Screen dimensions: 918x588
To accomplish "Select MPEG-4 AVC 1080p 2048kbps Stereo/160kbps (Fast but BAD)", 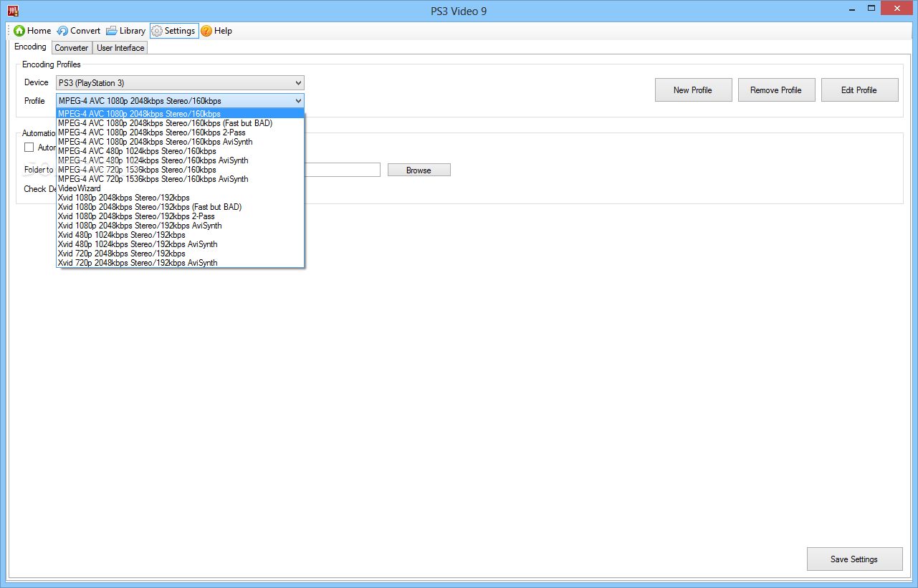I will pyautogui.click(x=180, y=123).
